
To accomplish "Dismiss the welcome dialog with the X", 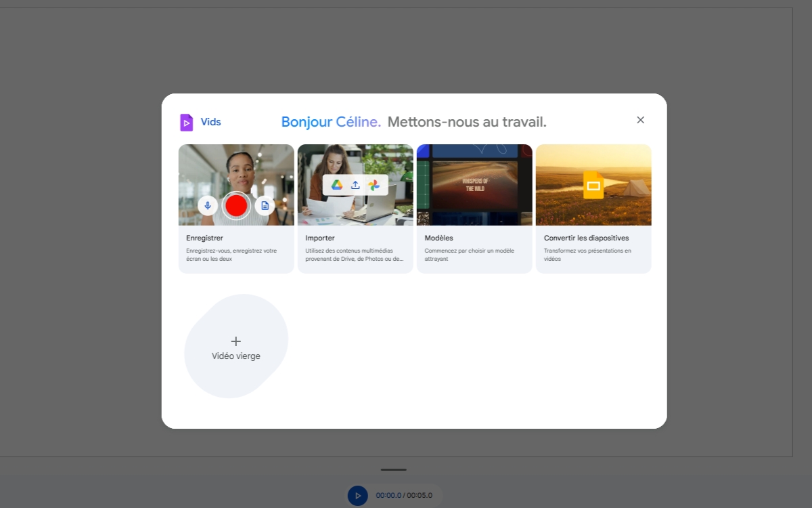I will pos(640,119).
